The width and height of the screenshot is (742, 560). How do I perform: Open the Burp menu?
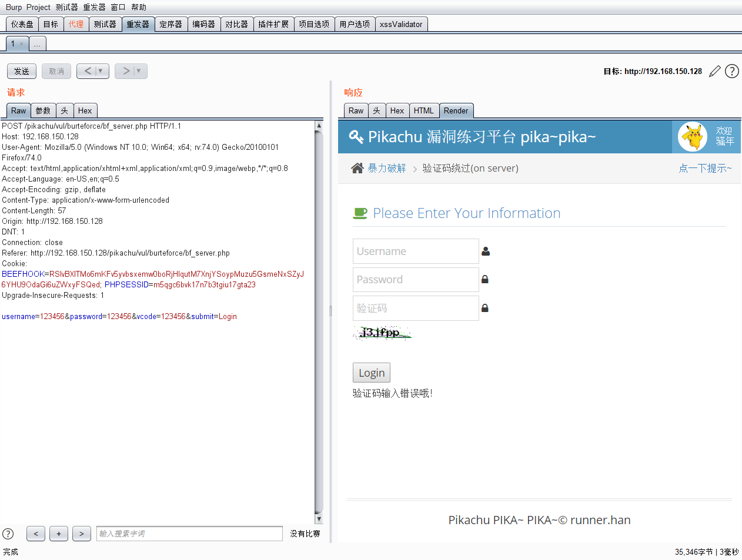(14, 7)
